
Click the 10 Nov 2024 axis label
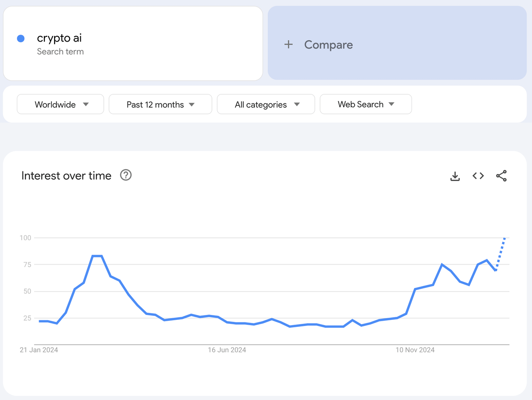pyautogui.click(x=415, y=350)
